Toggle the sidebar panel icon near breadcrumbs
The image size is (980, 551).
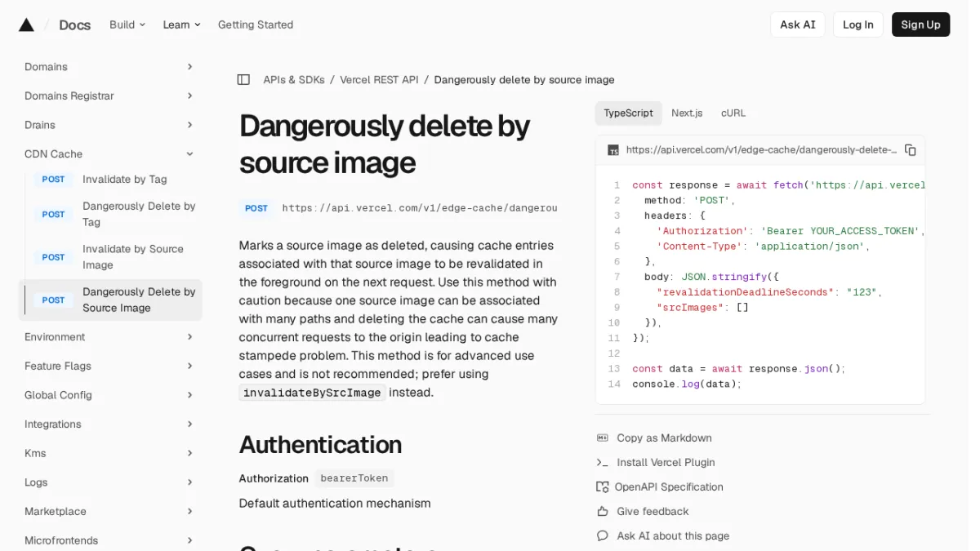243,79
